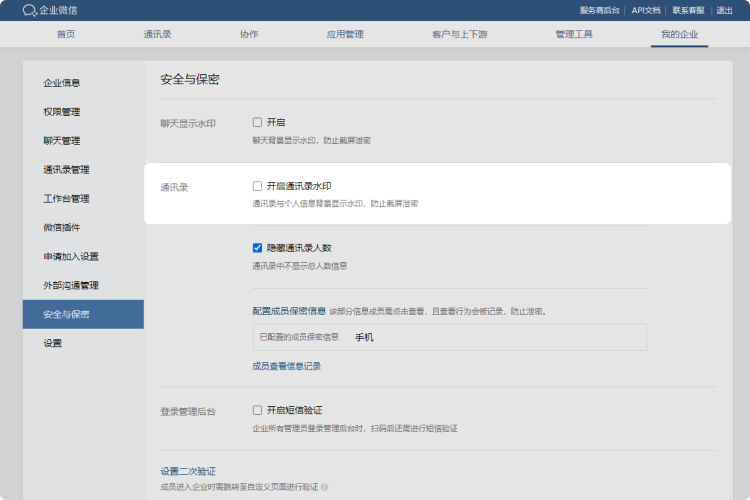The image size is (750, 500).
Task: Switch to the 首页 tab
Action: coord(66,34)
